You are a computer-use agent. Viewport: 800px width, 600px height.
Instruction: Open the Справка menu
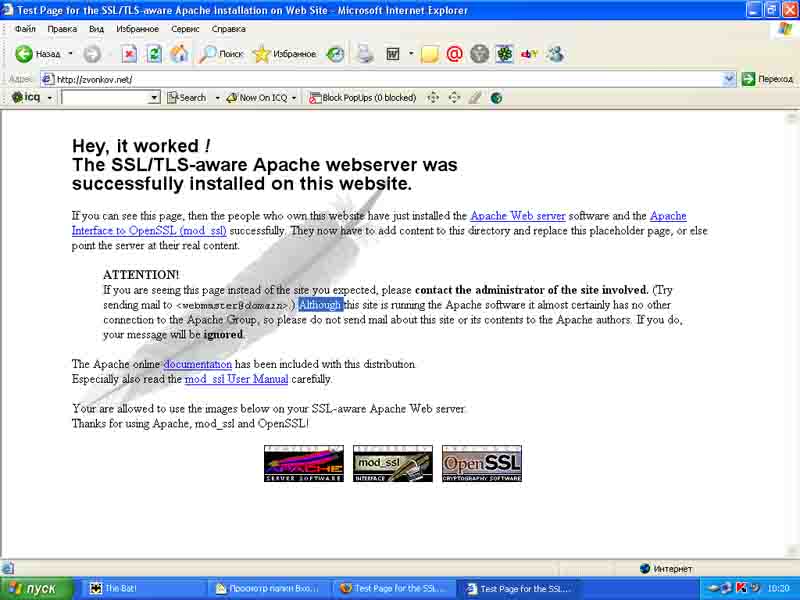pyautogui.click(x=229, y=29)
